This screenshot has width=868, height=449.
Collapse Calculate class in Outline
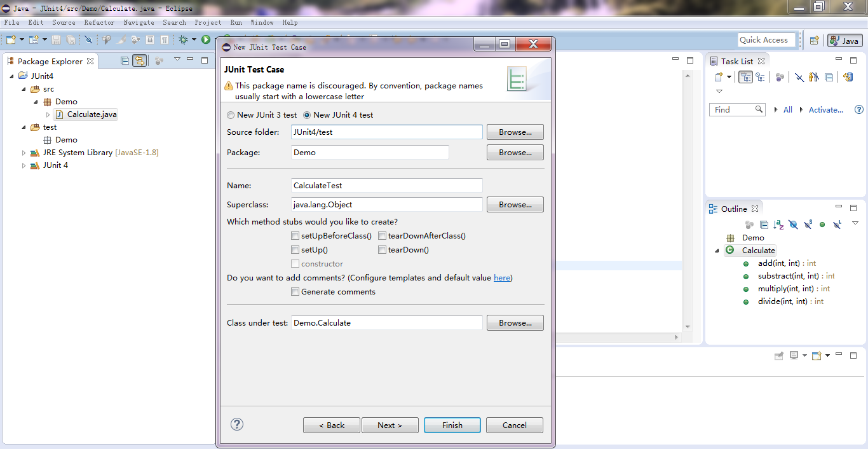pyautogui.click(x=717, y=251)
